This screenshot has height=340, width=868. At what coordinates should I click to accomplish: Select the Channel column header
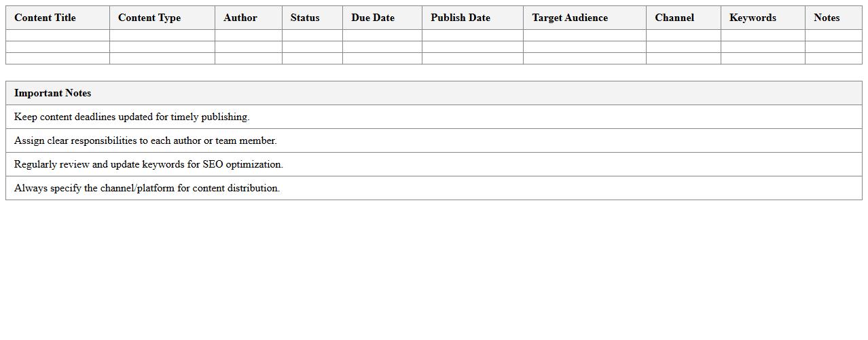pyautogui.click(x=674, y=18)
